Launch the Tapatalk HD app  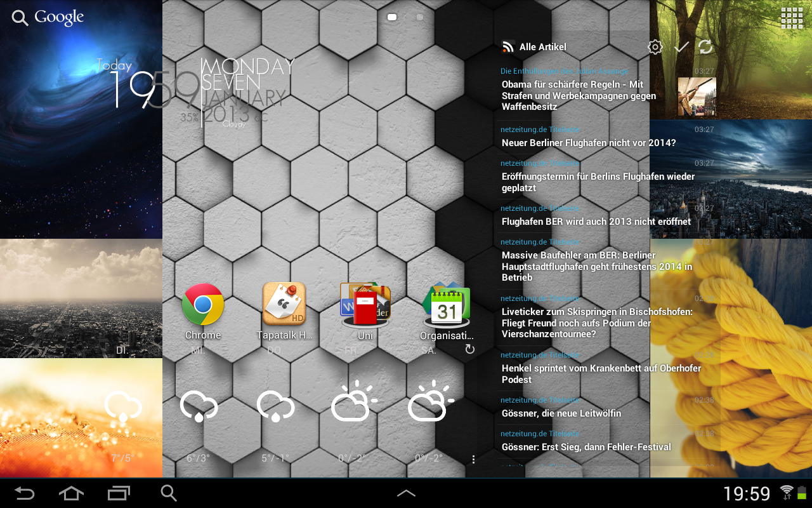[x=284, y=305]
